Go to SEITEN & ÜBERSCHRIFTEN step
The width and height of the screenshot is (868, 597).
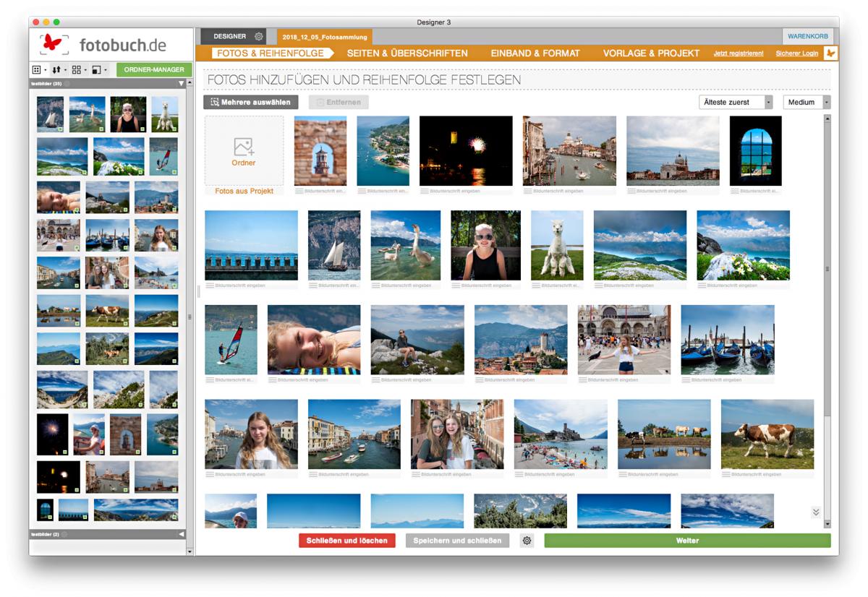click(407, 53)
